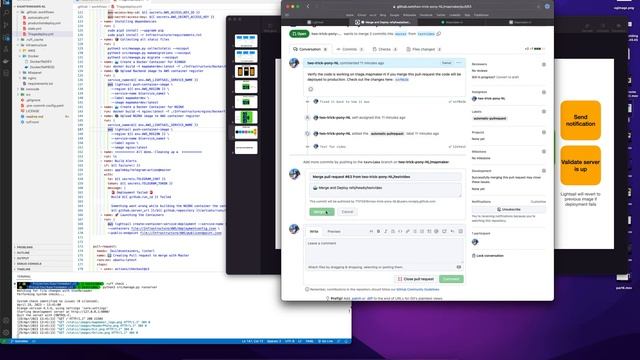The height and width of the screenshot is (360, 640).
Task: Click Close pull request button
Action: pos(416,279)
